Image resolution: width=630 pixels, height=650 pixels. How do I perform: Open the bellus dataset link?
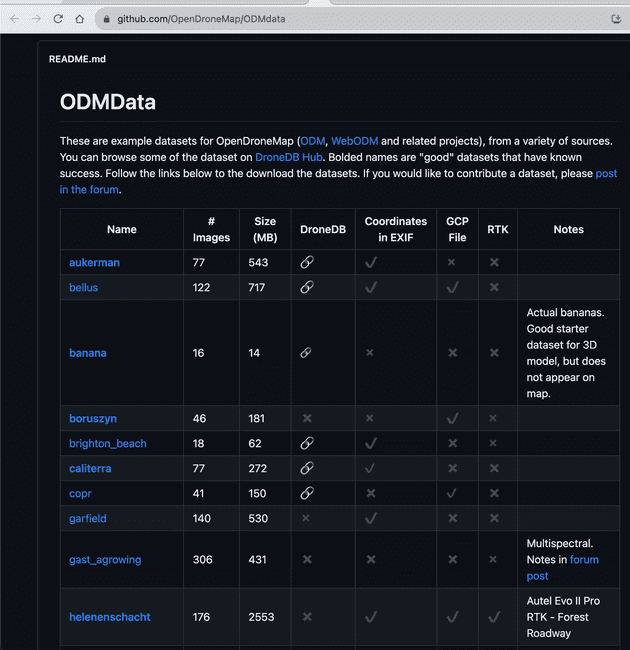[84, 287]
